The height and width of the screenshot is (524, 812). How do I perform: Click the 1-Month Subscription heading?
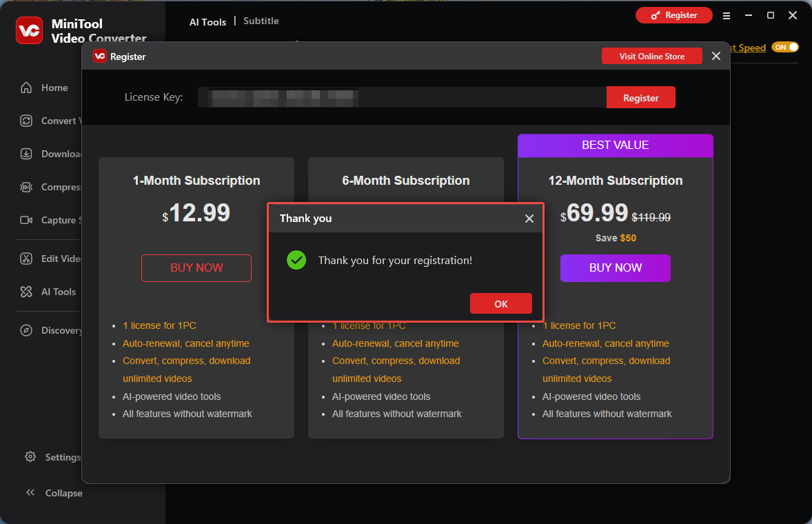(196, 180)
